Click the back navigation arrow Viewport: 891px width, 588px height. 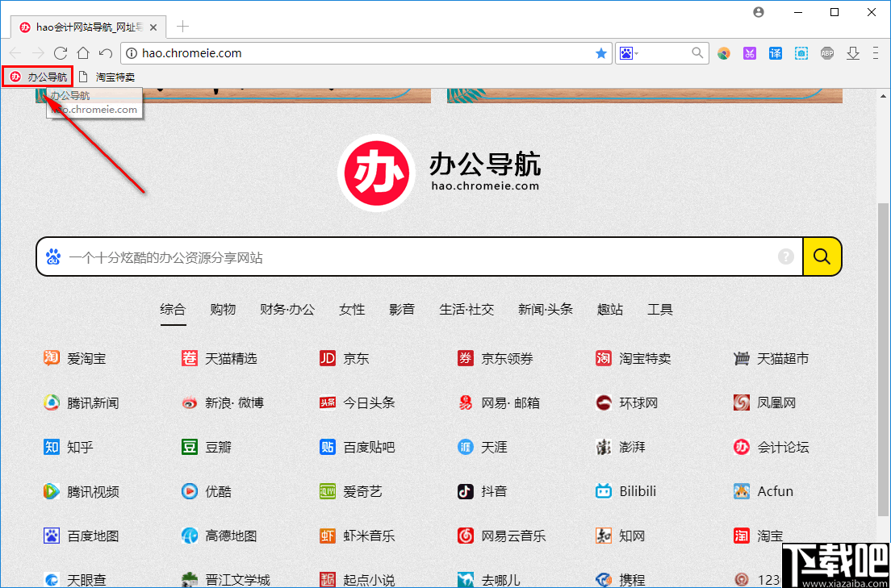[x=15, y=52]
